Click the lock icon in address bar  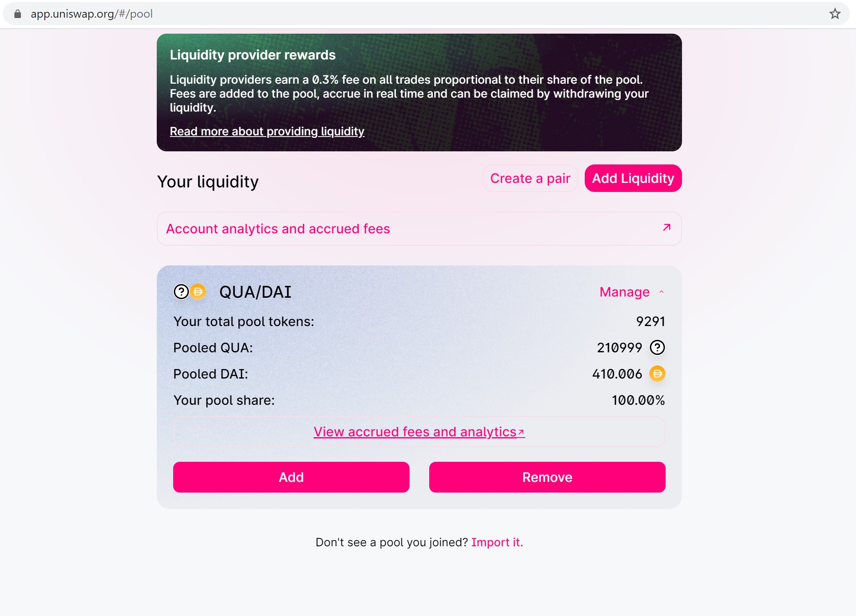tap(18, 14)
